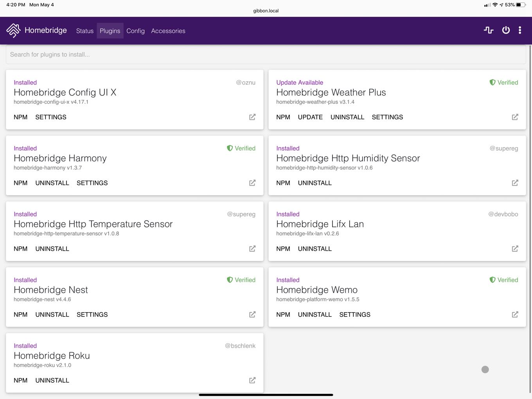Open the three-dot overflow menu
532x399 pixels.
coord(520,30)
